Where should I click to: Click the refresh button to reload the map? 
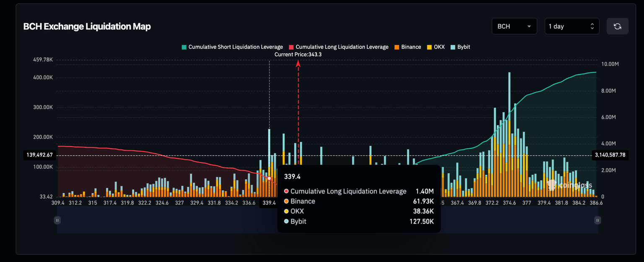coord(617,26)
